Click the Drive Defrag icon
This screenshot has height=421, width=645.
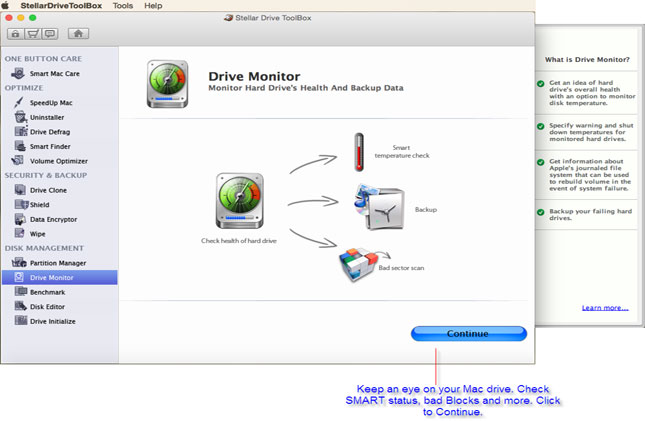(x=21, y=131)
